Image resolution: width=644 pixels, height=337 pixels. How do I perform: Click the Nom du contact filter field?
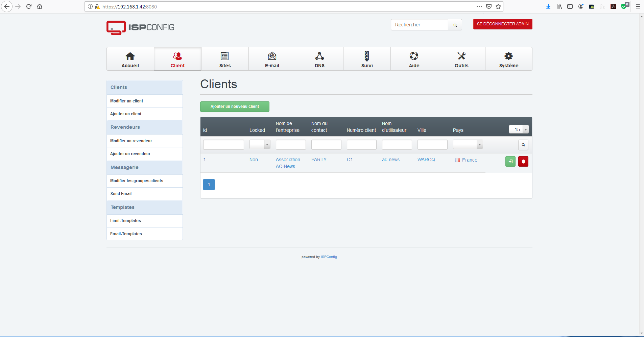(326, 145)
